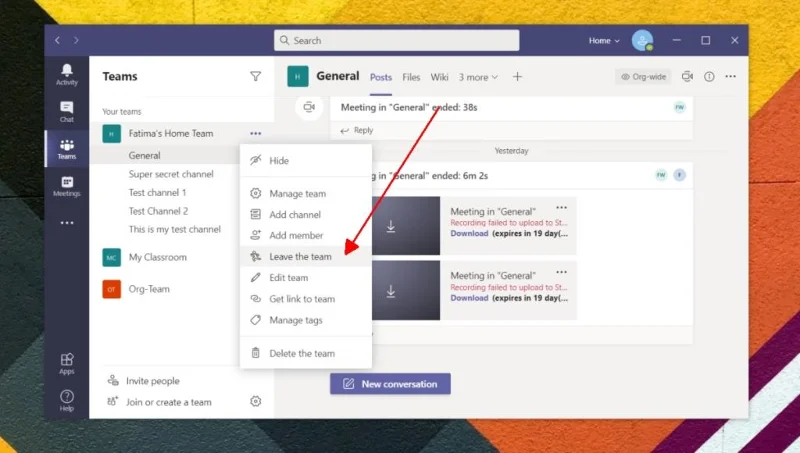
Task: Select Add channel in the context menu
Action: (x=306, y=215)
